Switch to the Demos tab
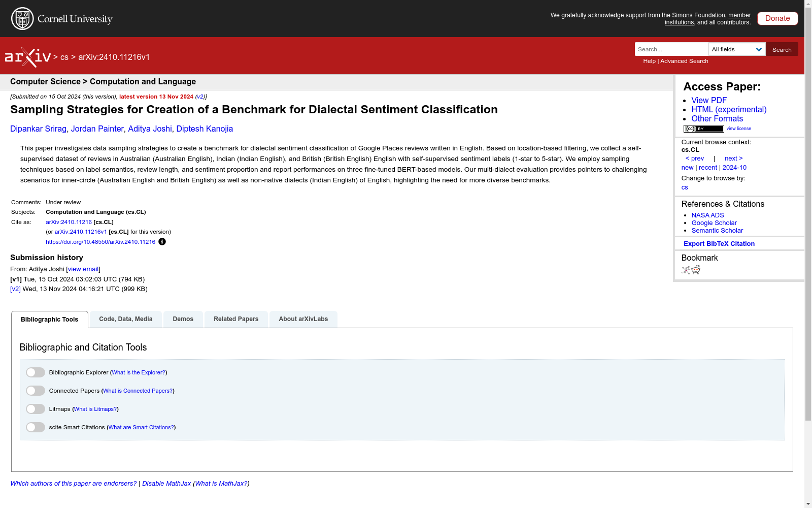The image size is (812, 508). [x=183, y=319]
